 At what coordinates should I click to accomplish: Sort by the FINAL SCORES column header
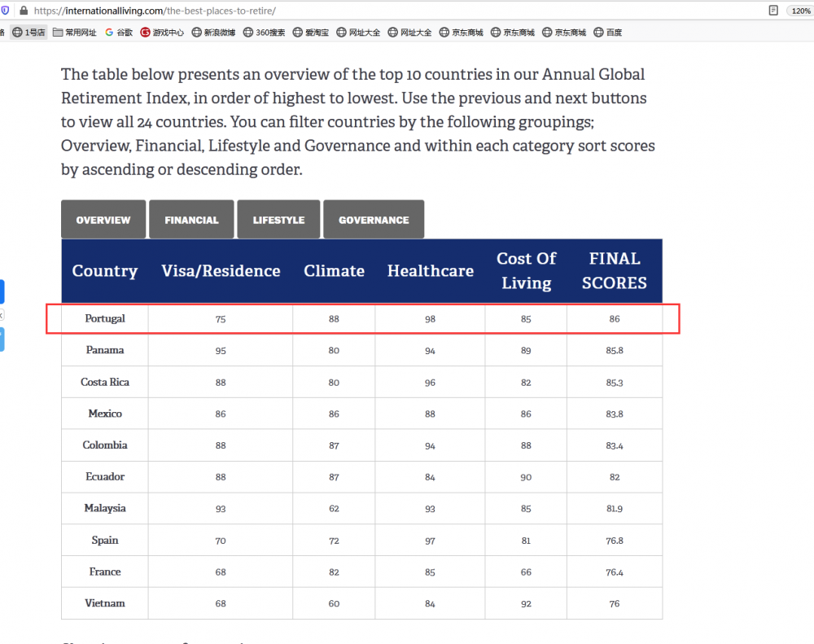pyautogui.click(x=614, y=270)
